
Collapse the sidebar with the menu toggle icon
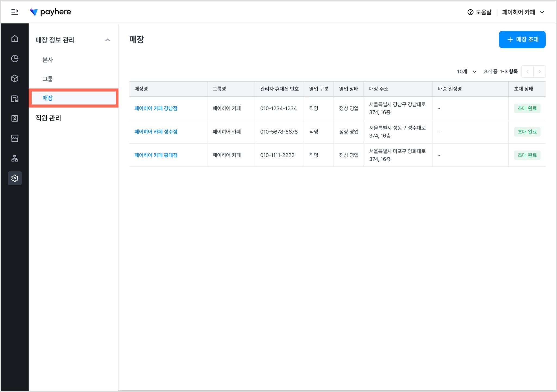(x=15, y=12)
